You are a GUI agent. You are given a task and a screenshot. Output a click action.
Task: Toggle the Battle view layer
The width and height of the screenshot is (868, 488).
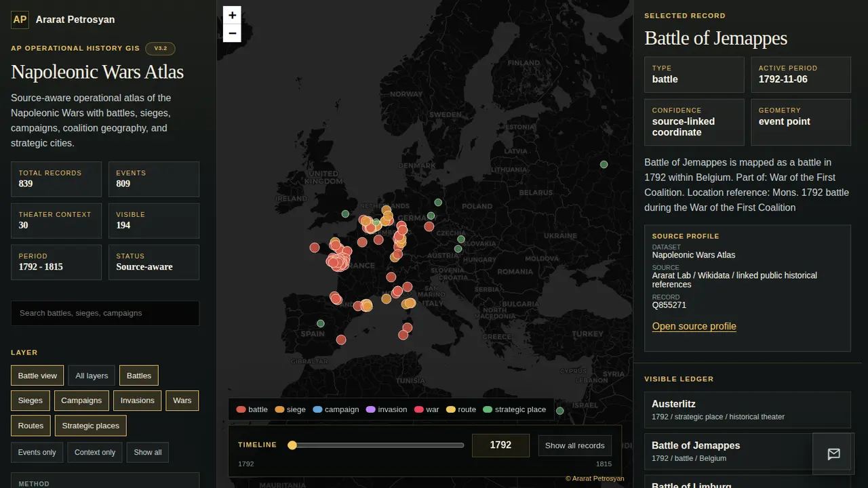[x=37, y=375]
